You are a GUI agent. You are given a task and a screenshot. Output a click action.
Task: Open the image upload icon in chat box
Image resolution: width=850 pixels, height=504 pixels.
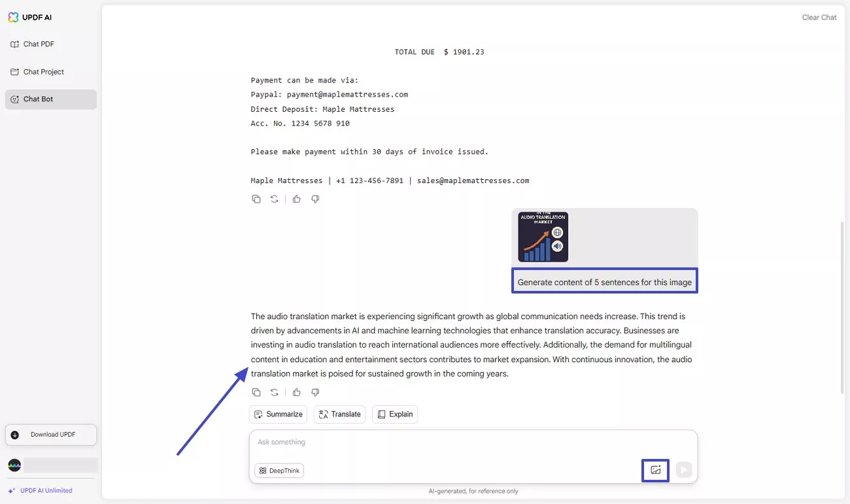[655, 469]
